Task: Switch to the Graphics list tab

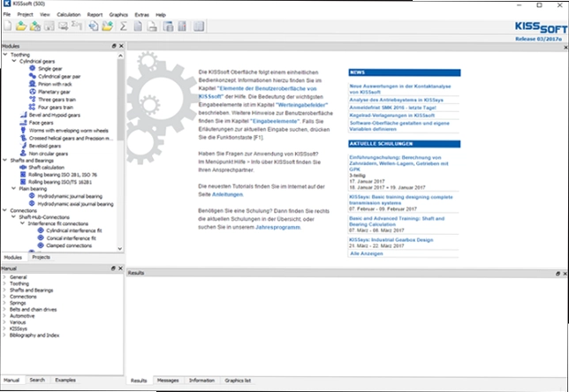Action: (238, 381)
